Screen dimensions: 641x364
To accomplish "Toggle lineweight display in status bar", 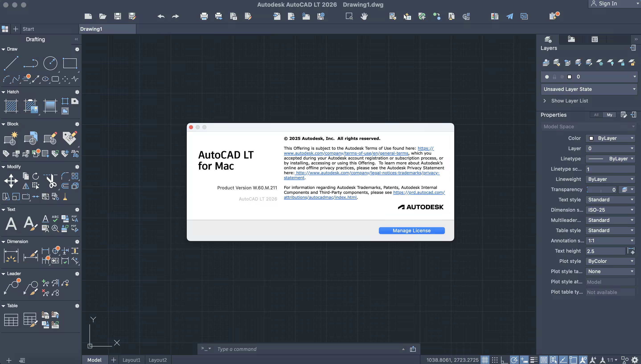I will point(534,360).
